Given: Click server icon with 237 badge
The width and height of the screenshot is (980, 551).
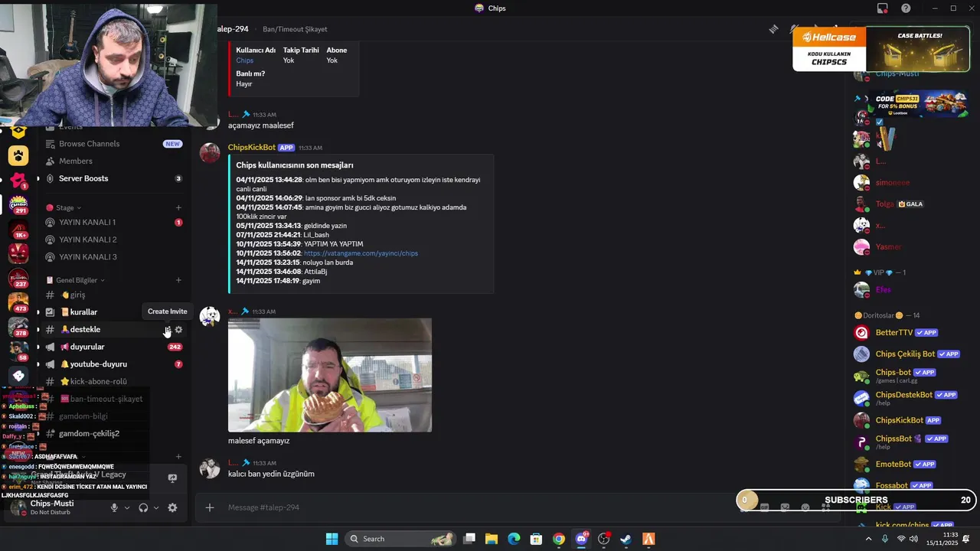Looking at the screenshot, I should (18, 278).
